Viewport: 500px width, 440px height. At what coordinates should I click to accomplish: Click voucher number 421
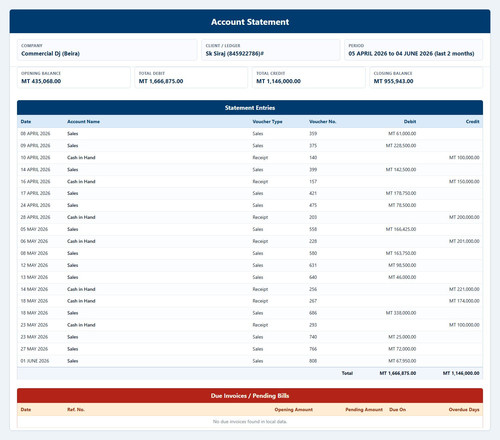313,193
